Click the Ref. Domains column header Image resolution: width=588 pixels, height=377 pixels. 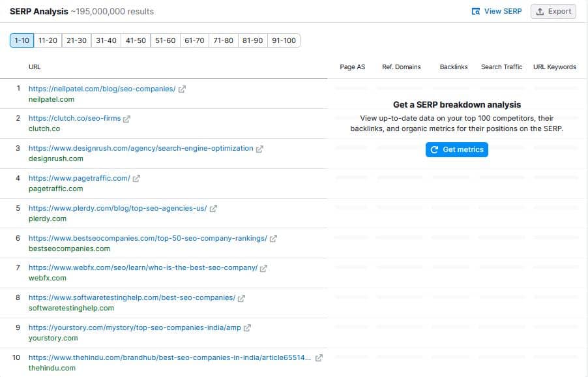402,67
